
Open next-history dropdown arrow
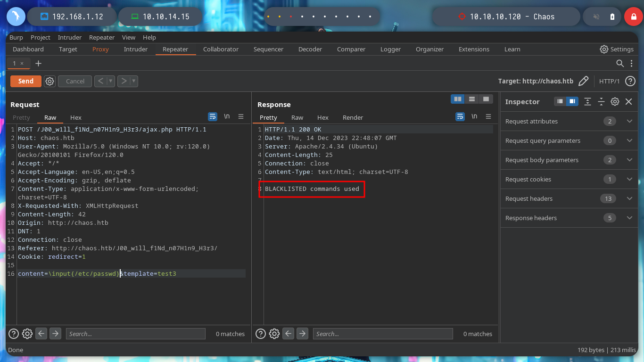[134, 81]
